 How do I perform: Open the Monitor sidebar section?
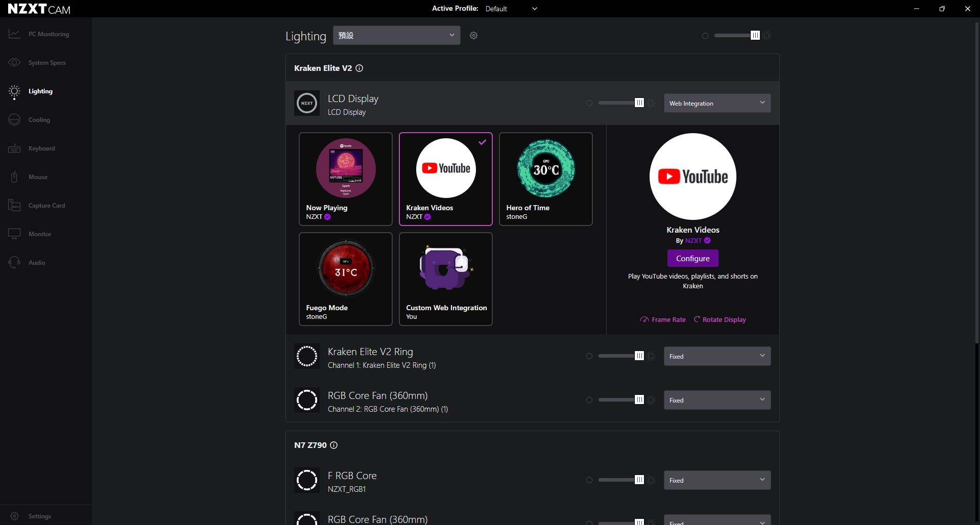(46, 234)
